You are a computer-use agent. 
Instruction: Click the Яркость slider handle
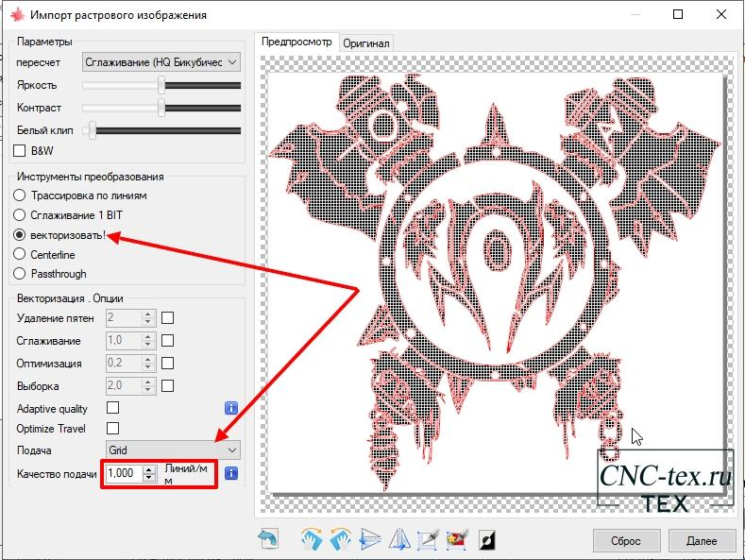tap(161, 86)
